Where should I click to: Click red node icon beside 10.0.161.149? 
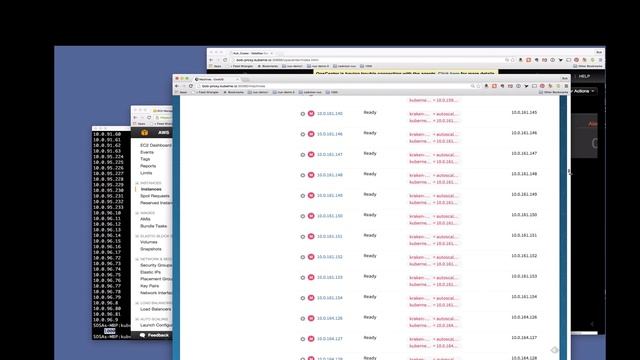(x=311, y=195)
